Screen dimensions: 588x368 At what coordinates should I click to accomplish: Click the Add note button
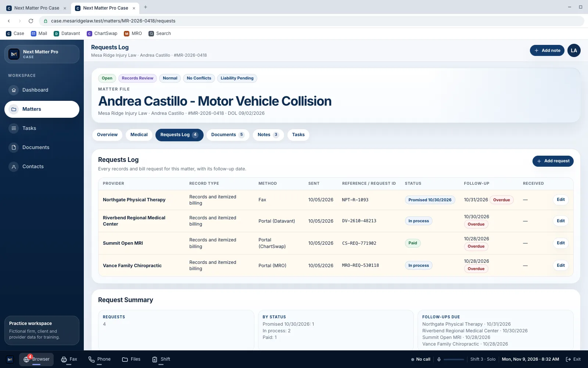pos(547,51)
